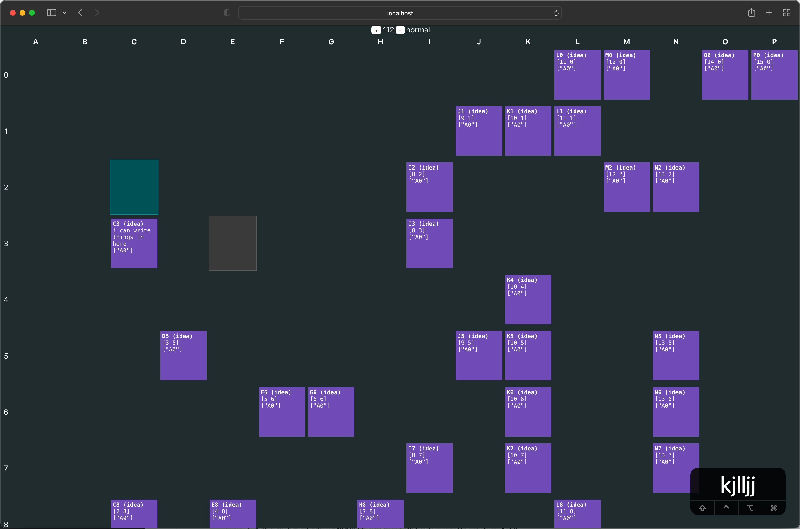Click column header F
The width and height of the screenshot is (800, 529).
(282, 42)
